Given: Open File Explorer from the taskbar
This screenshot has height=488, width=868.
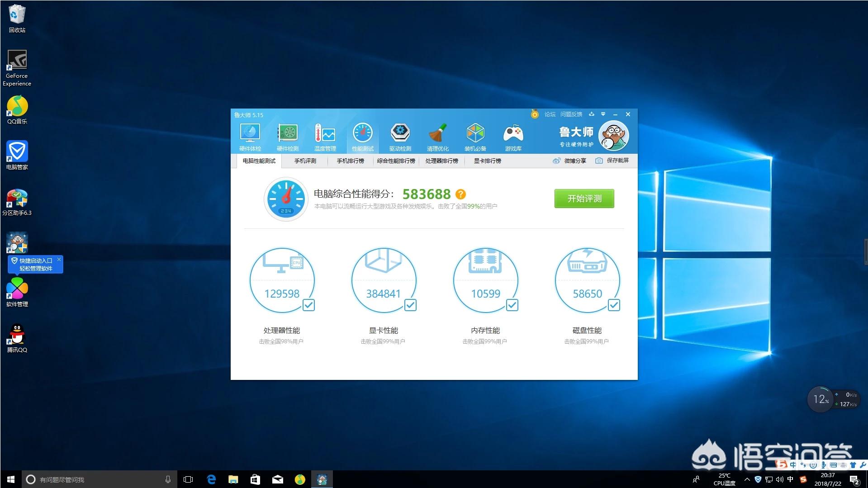Looking at the screenshot, I should pyautogui.click(x=233, y=479).
